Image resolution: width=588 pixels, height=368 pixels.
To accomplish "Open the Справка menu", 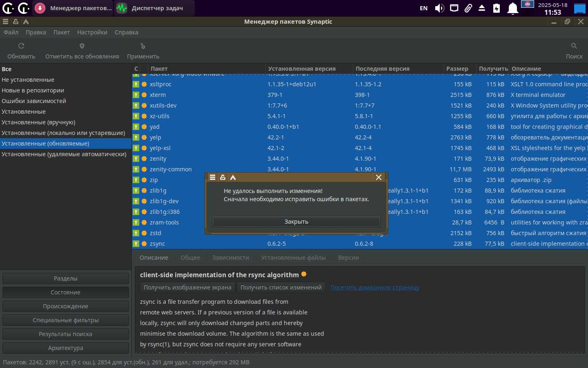I will point(127,32).
